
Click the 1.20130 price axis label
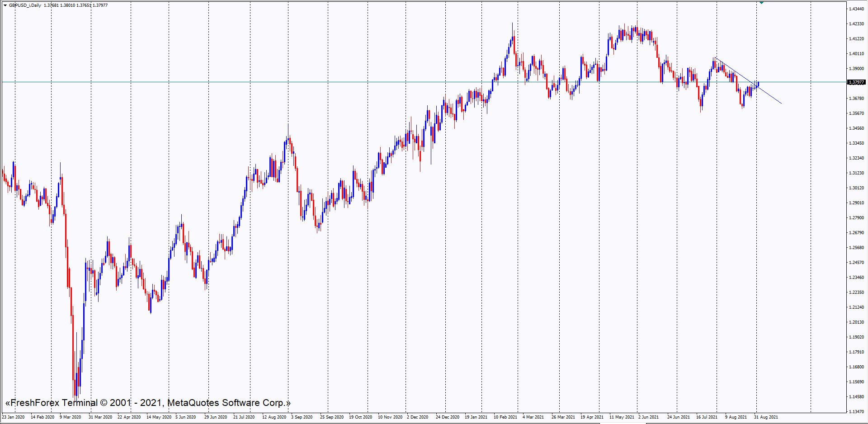856,322
